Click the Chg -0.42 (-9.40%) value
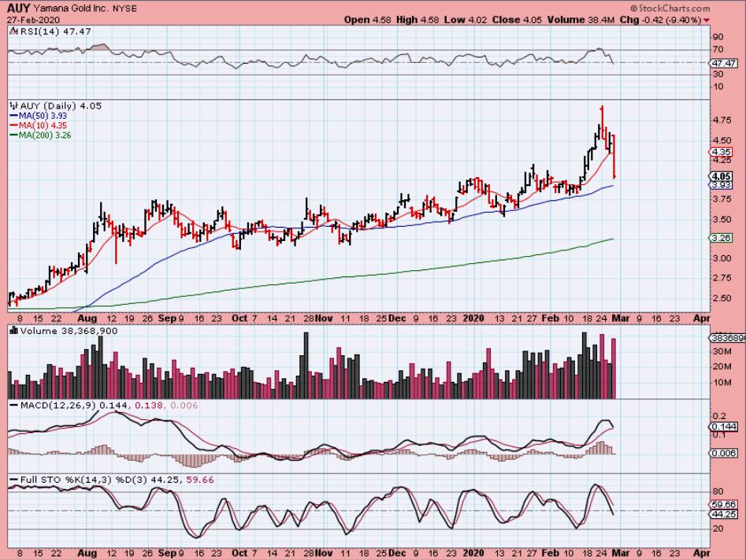Image resolution: width=746 pixels, height=560 pixels. [x=660, y=20]
